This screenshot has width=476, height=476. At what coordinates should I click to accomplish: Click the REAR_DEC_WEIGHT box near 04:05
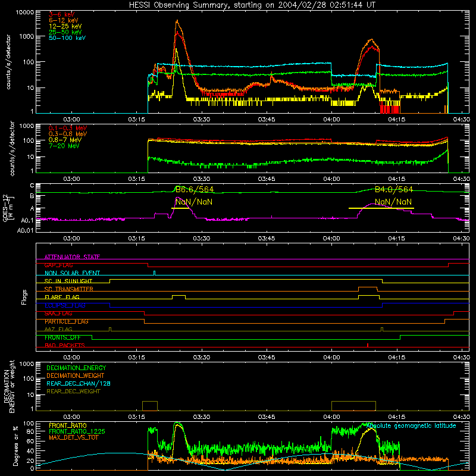[x=353, y=406]
